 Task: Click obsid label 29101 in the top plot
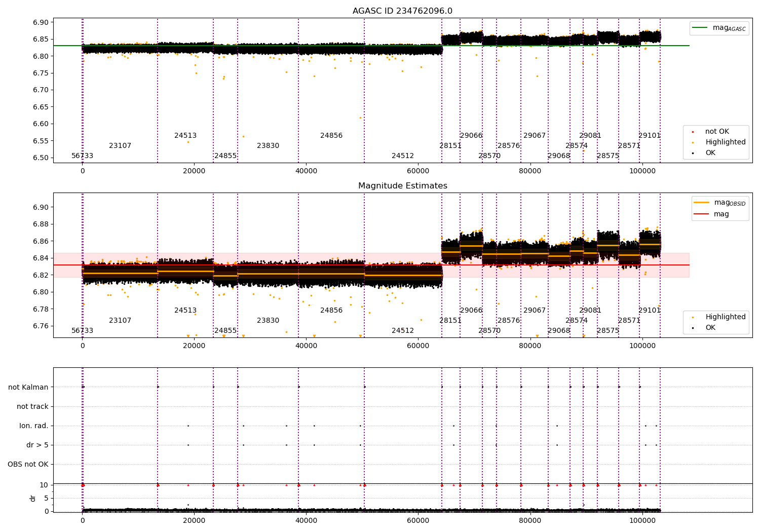click(x=650, y=136)
